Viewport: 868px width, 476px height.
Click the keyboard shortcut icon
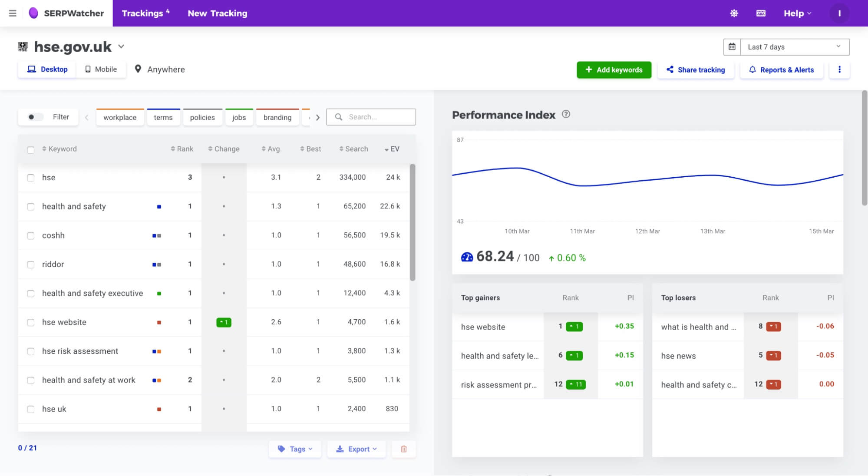pyautogui.click(x=761, y=13)
